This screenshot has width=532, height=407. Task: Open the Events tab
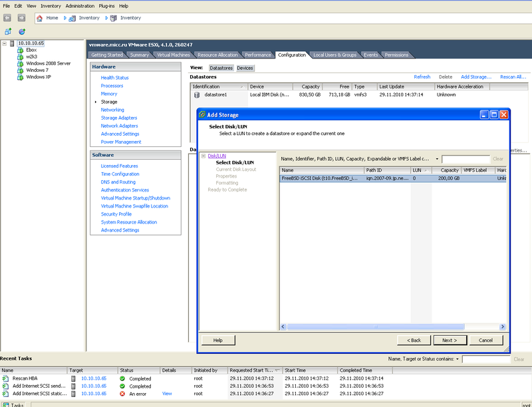coord(370,55)
